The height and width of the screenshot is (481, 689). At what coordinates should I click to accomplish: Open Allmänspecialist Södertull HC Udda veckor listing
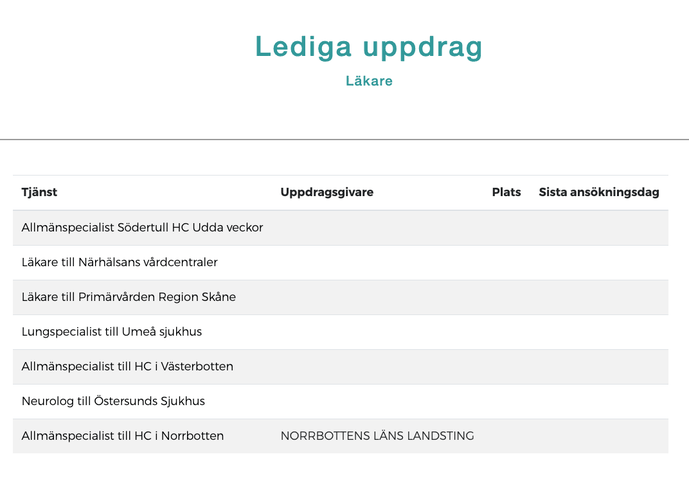pos(142,227)
